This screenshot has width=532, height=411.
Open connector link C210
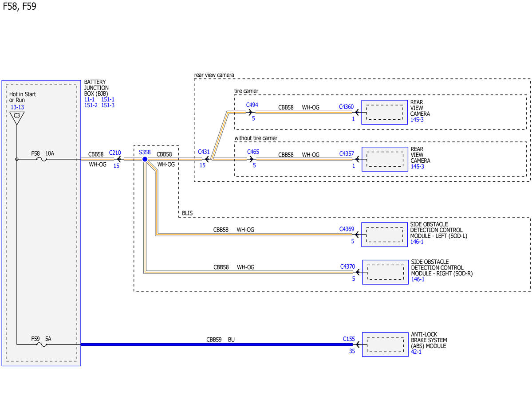pyautogui.click(x=115, y=153)
